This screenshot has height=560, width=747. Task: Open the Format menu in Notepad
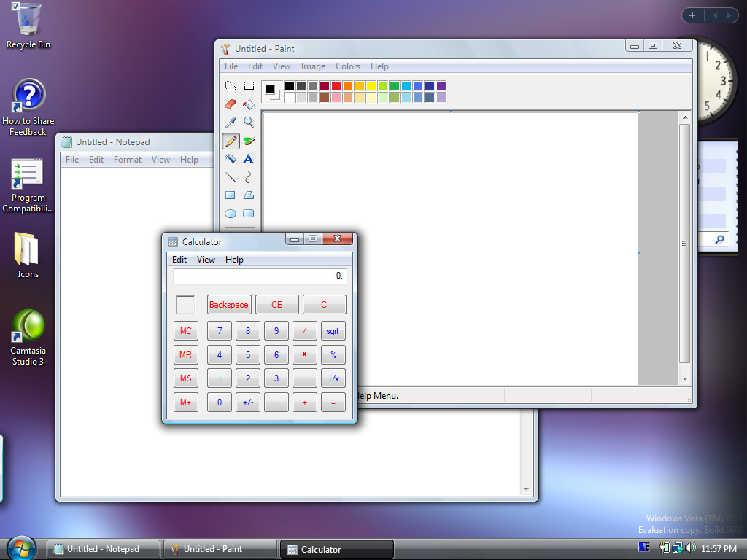(x=128, y=160)
